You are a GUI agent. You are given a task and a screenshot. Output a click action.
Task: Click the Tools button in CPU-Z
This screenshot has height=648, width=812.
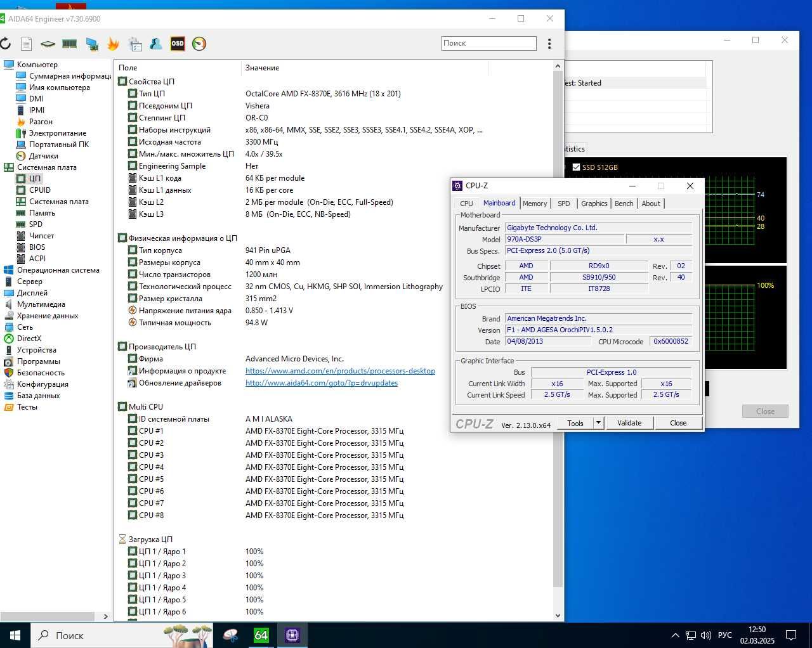pyautogui.click(x=575, y=423)
